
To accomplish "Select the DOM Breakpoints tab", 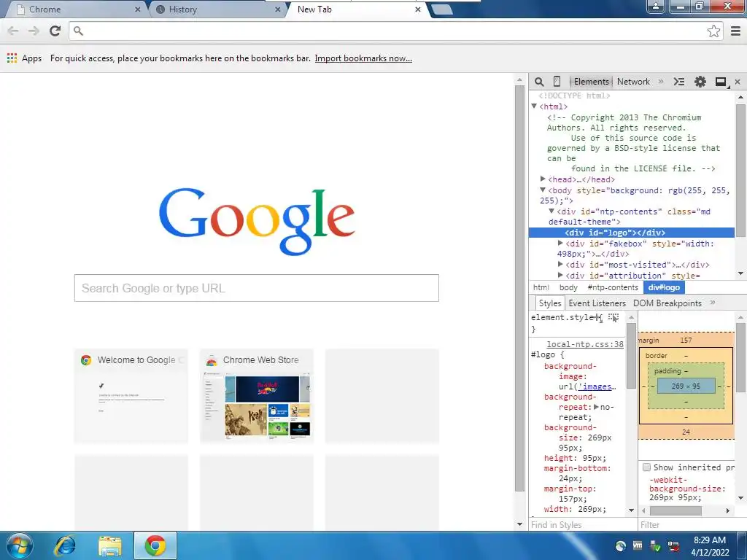I will tap(667, 303).
